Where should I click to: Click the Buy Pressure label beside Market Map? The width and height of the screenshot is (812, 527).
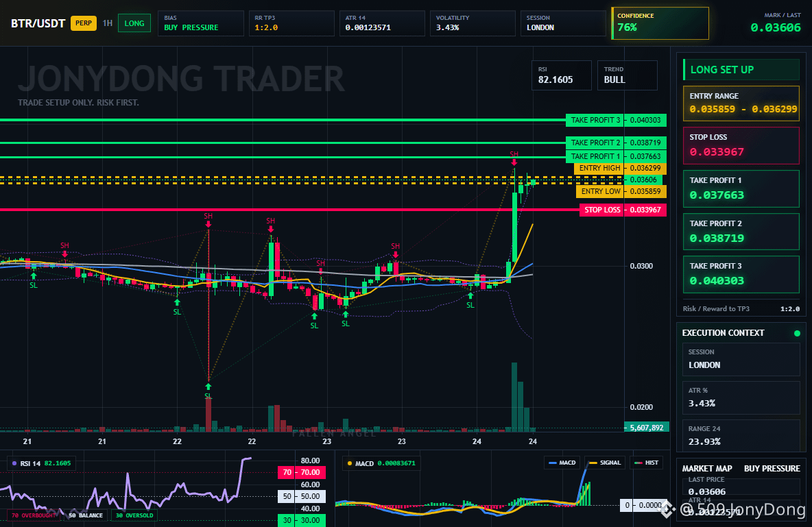(x=772, y=469)
